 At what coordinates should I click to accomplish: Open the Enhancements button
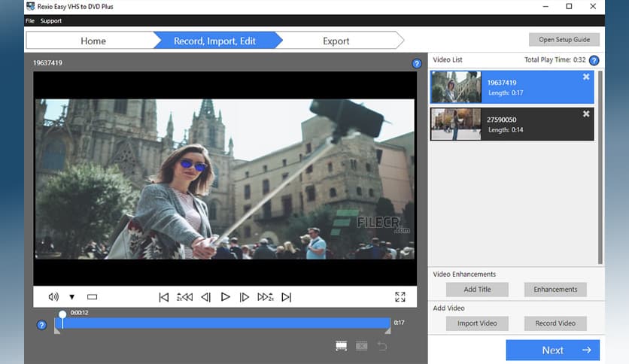pos(555,290)
